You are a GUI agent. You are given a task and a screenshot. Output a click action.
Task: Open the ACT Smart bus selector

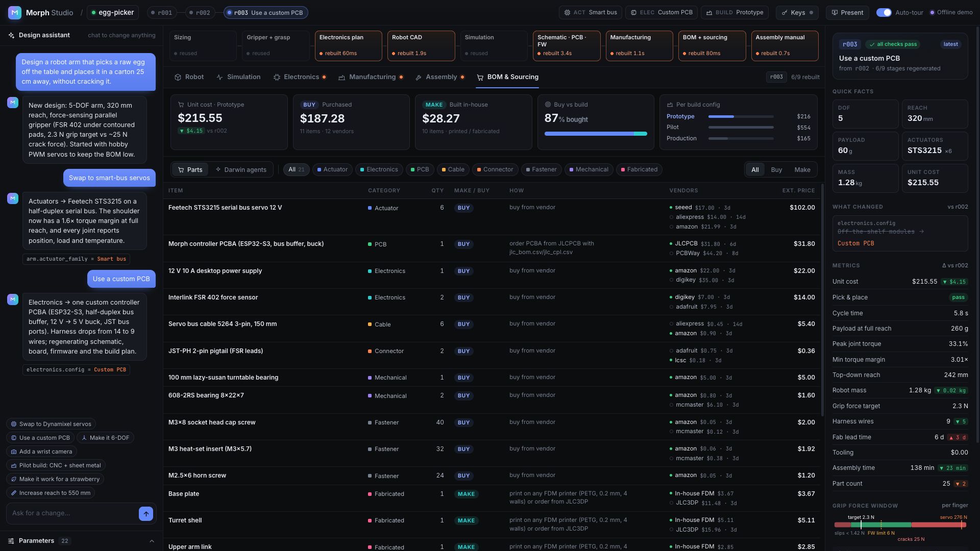point(591,12)
